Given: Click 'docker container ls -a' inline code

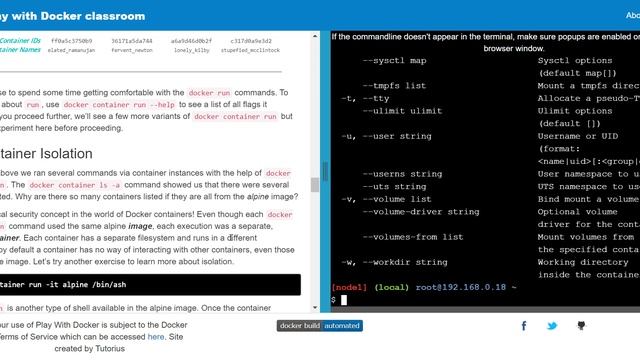Looking at the screenshot, I should (x=75, y=185).
